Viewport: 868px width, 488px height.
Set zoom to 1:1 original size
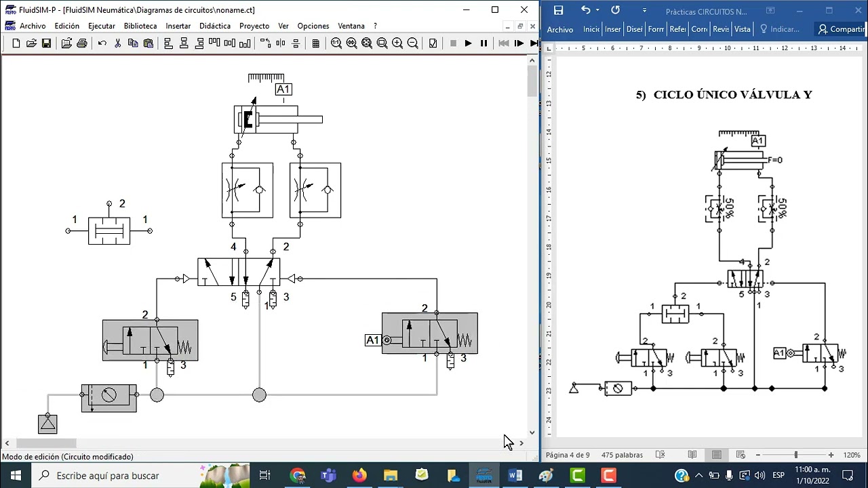click(336, 43)
